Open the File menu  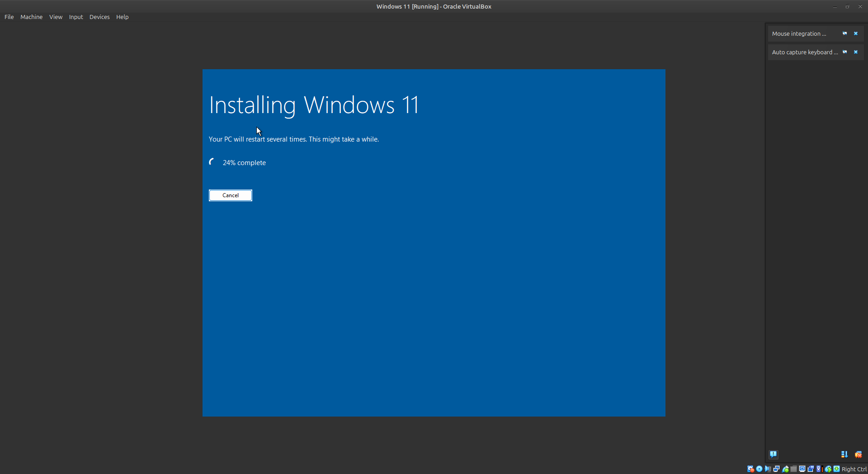9,17
